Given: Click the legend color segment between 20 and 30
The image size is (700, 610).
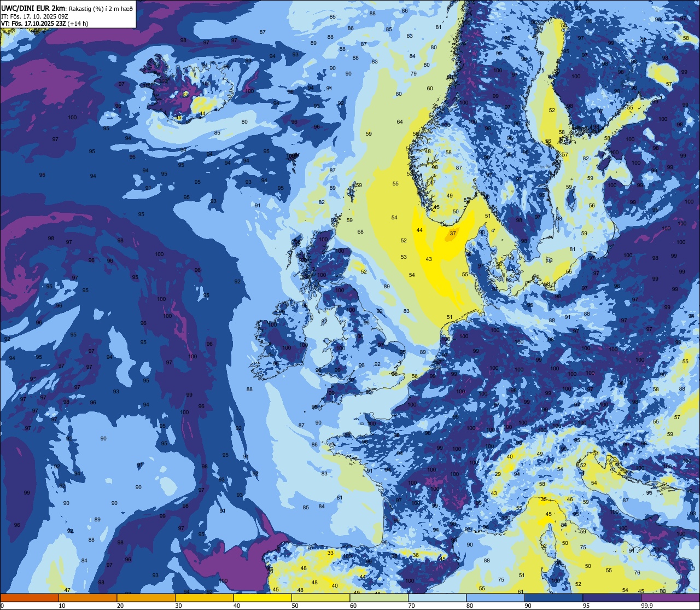Looking at the screenshot, I should pyautogui.click(x=146, y=597).
